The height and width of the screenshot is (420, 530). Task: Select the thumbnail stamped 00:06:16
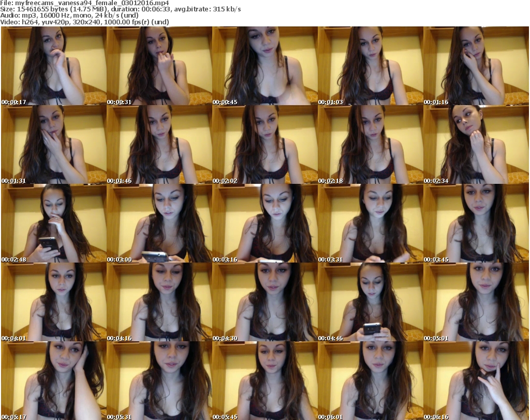[x=476, y=381]
